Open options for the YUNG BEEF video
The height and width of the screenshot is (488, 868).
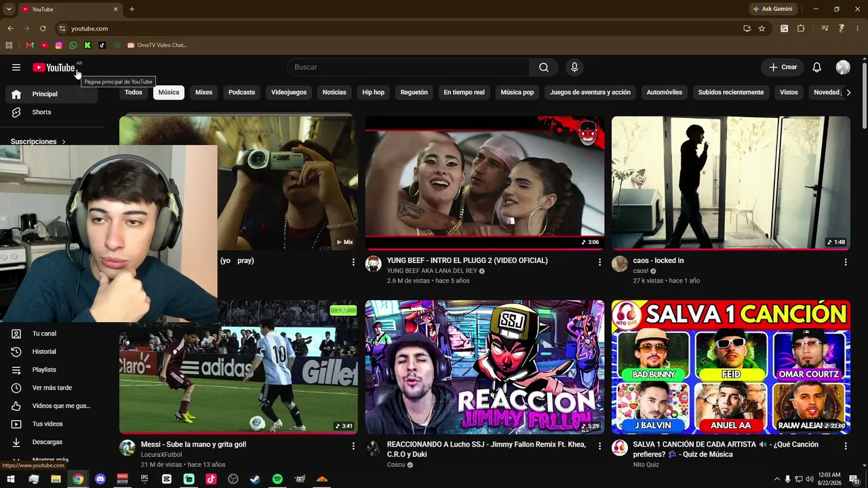coord(599,262)
